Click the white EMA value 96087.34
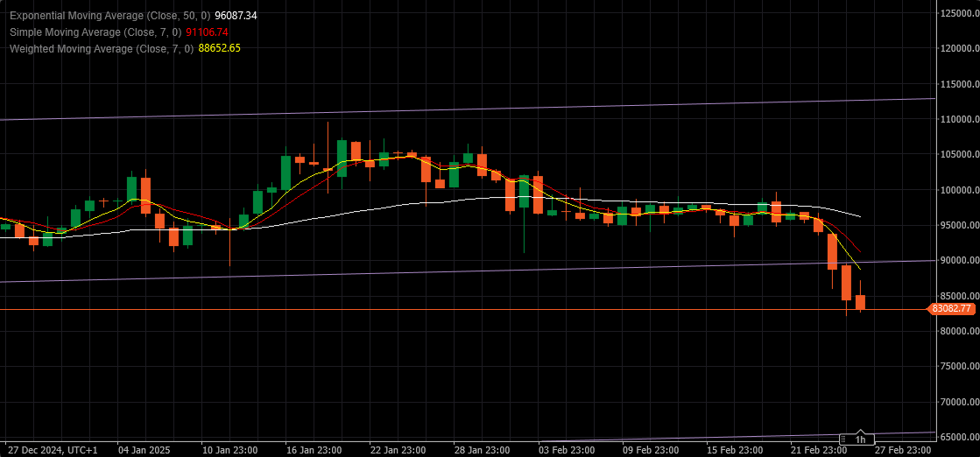Viewport: 980px width, 457px height. pos(236,14)
